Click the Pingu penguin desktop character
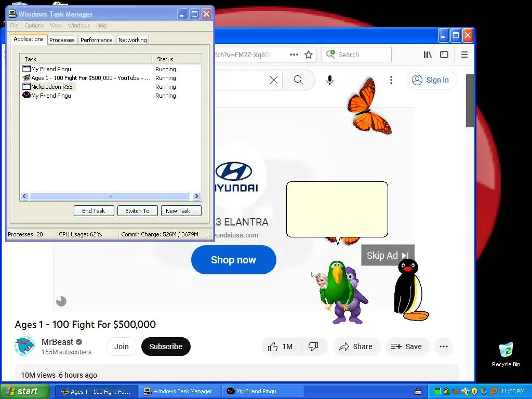 pyautogui.click(x=410, y=289)
